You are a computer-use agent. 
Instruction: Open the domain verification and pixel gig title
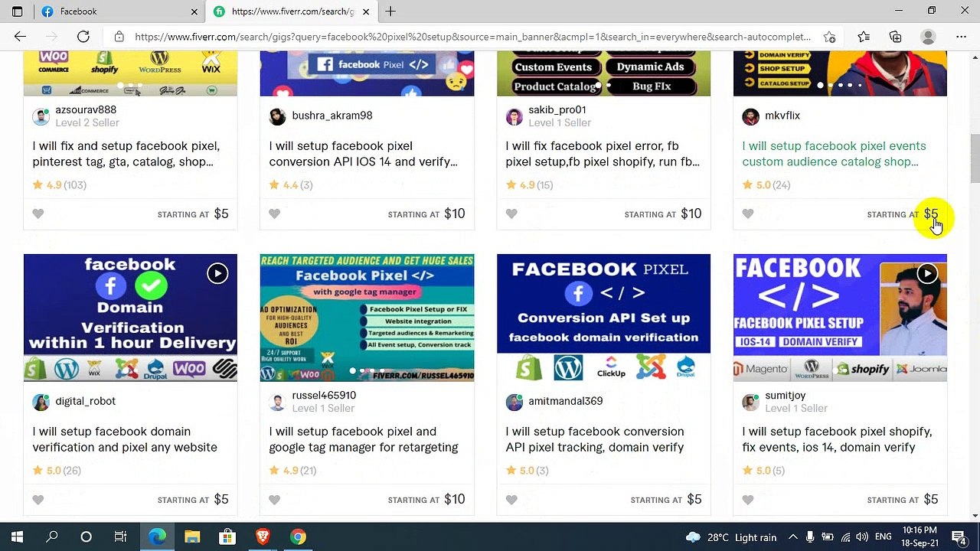pos(125,439)
